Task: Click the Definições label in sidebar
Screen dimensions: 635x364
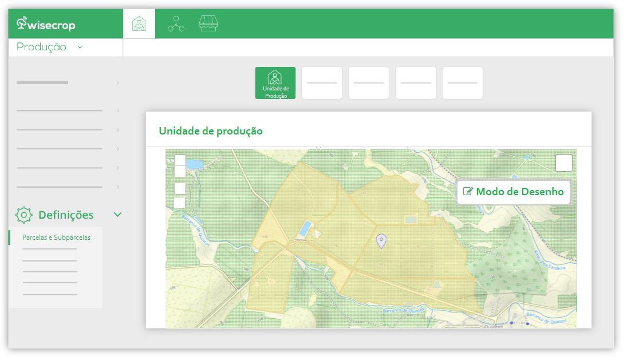Action: [x=66, y=215]
